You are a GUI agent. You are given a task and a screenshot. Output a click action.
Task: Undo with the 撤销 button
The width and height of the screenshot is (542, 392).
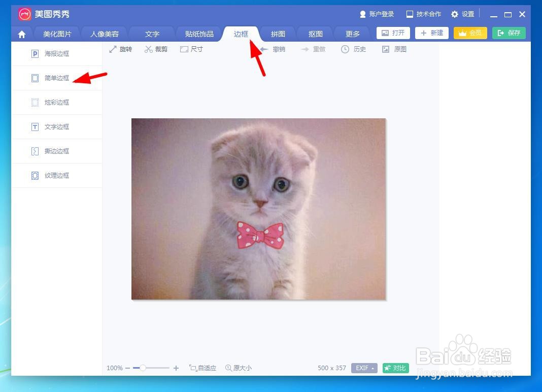(x=273, y=49)
